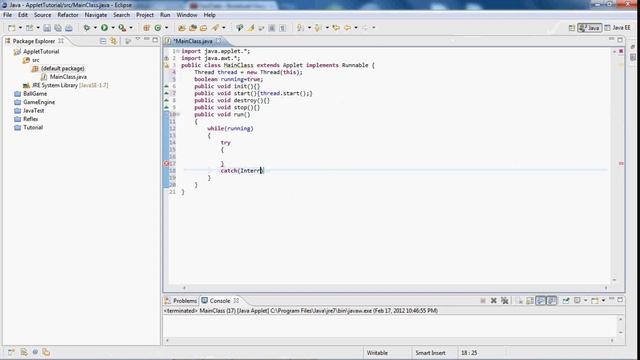
Task: Select MainClass.java in Package Explorer
Action: [x=63, y=77]
